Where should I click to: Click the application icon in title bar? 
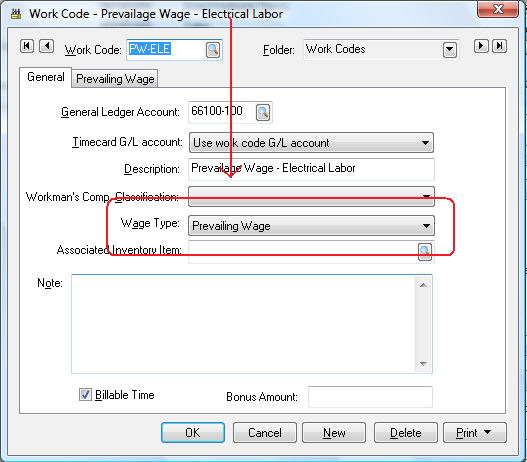click(16, 14)
